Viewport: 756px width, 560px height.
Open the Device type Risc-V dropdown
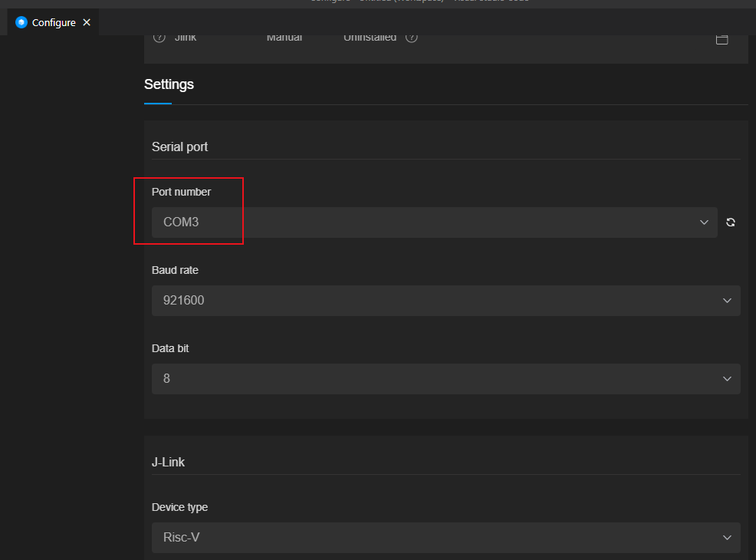click(x=446, y=537)
